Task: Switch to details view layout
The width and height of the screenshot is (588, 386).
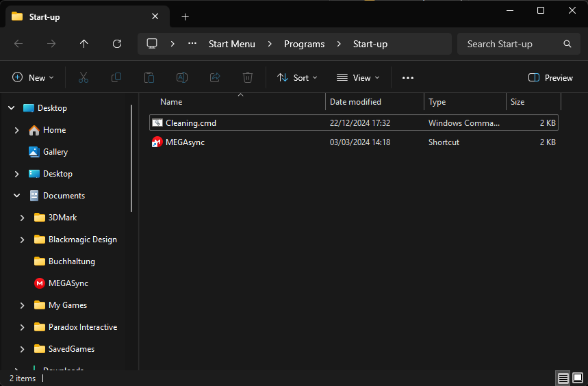Action: [x=563, y=378]
